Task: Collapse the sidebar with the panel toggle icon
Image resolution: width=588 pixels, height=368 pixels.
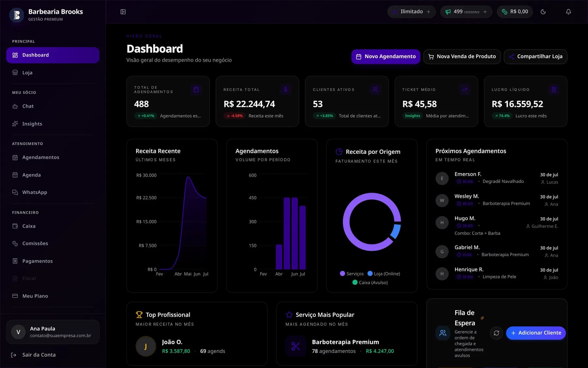Action: click(x=123, y=12)
